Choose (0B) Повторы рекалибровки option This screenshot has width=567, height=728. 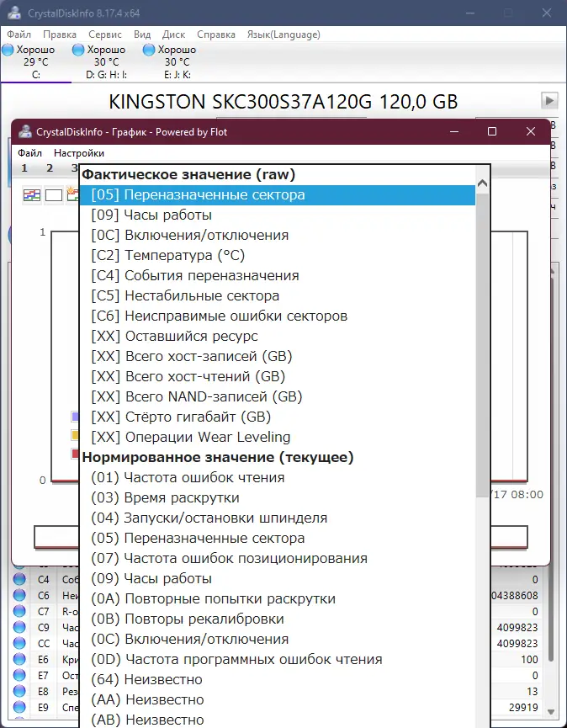[278, 619]
